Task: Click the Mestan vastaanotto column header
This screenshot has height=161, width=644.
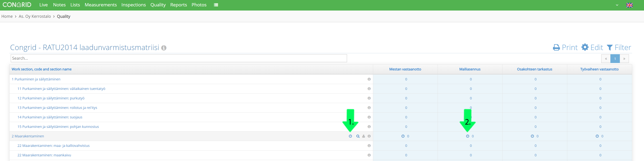Action: pos(405,69)
